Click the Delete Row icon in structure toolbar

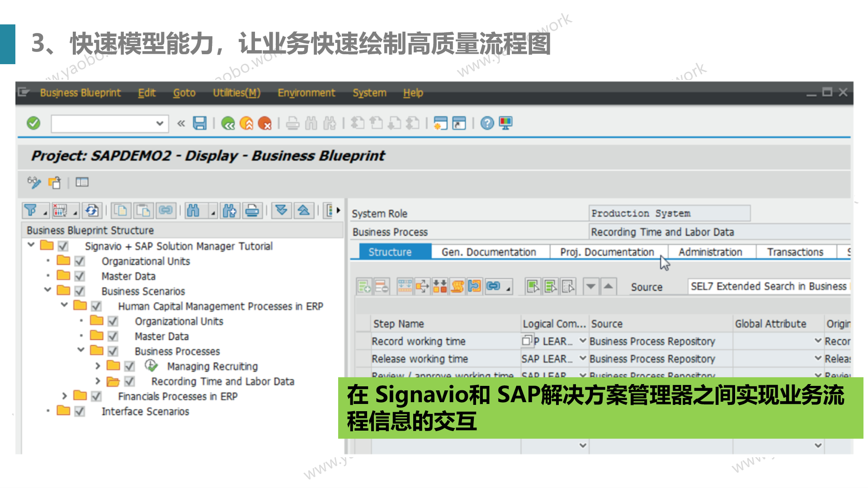point(382,286)
